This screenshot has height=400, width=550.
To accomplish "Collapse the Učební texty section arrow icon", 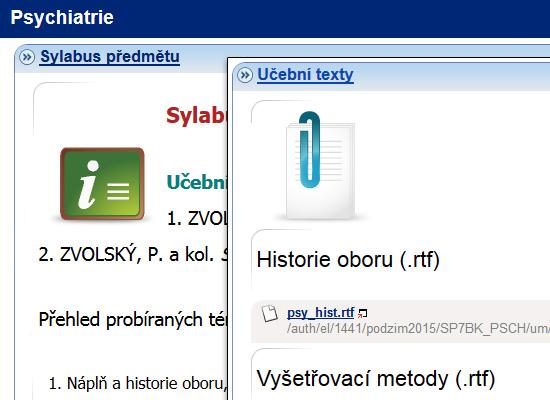I will [244, 75].
